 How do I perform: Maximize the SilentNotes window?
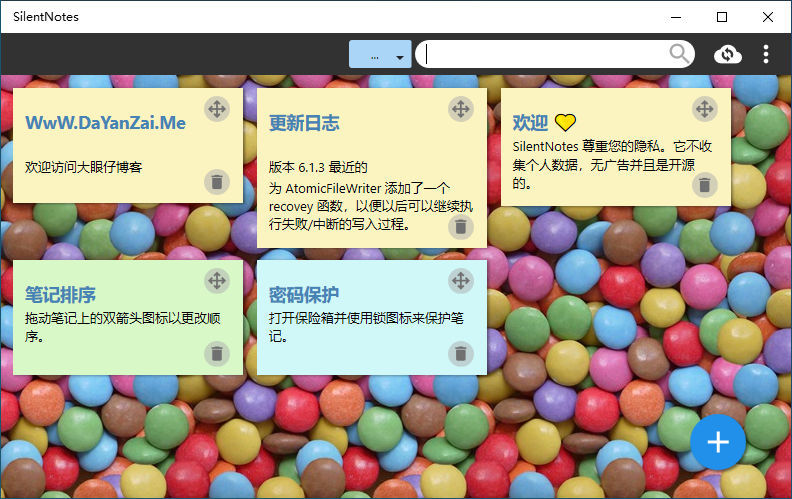(722, 17)
